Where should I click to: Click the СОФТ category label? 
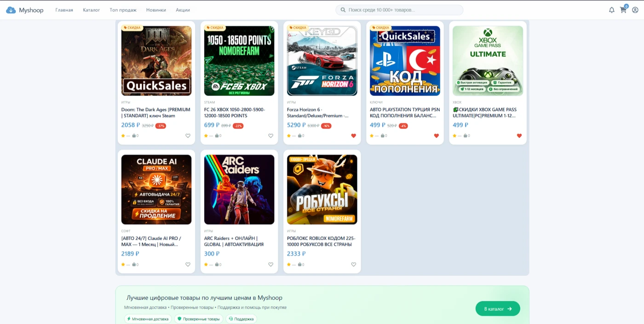click(x=126, y=231)
